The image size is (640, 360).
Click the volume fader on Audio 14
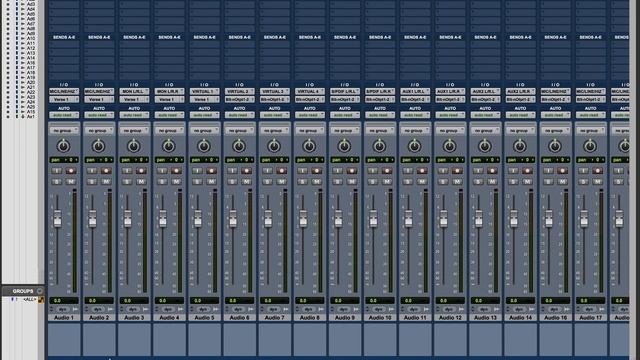tap(514, 218)
